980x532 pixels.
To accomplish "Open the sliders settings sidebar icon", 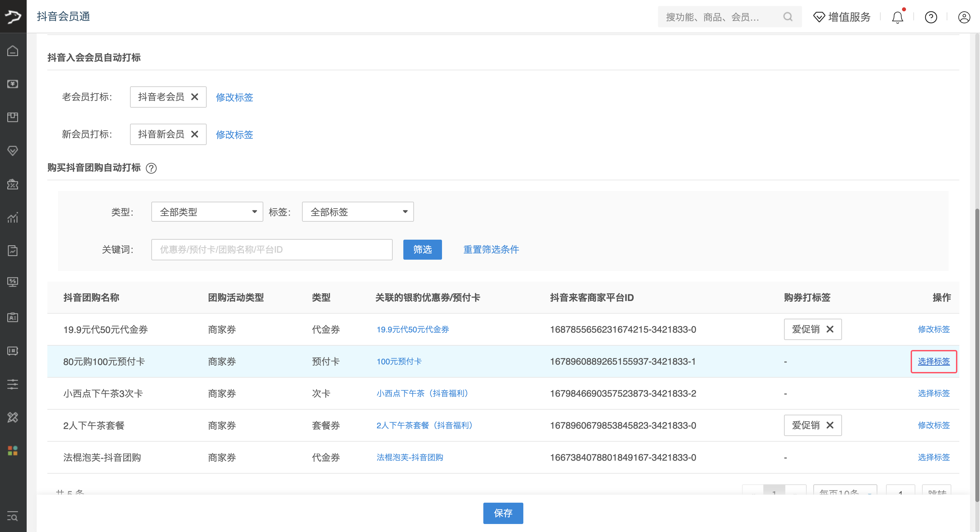I will [x=13, y=384].
